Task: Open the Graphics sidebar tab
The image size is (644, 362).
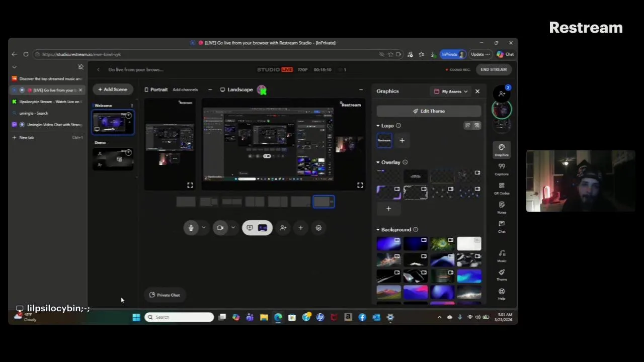Action: click(x=502, y=150)
